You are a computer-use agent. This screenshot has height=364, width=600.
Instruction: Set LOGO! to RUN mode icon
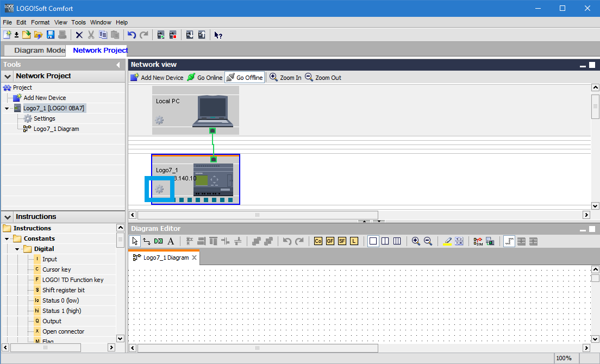coord(161,35)
